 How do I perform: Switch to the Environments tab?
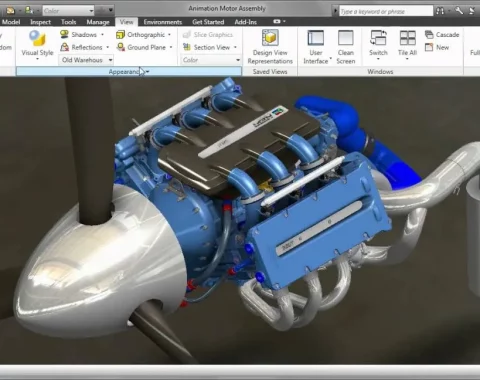click(163, 22)
